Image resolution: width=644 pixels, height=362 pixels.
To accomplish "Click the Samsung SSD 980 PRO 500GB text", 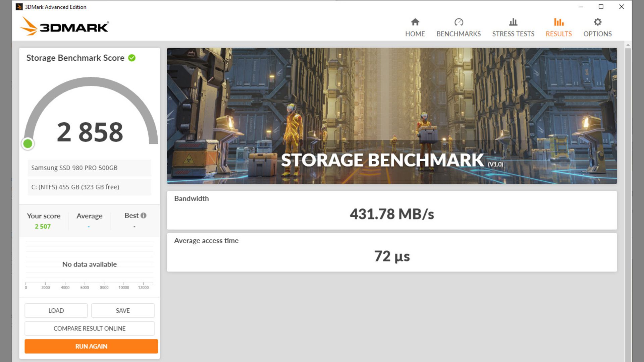I will coord(74,168).
